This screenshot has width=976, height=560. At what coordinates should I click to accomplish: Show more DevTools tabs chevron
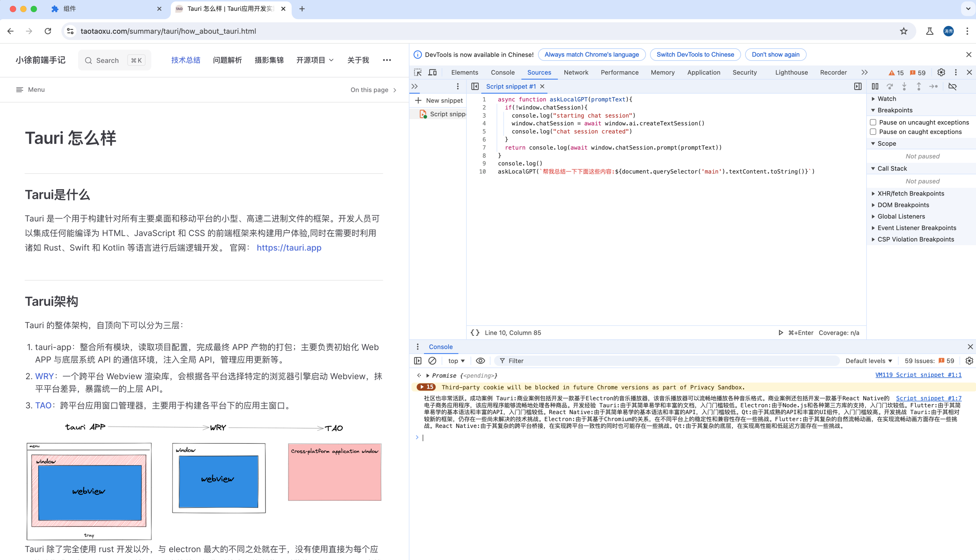coord(865,72)
